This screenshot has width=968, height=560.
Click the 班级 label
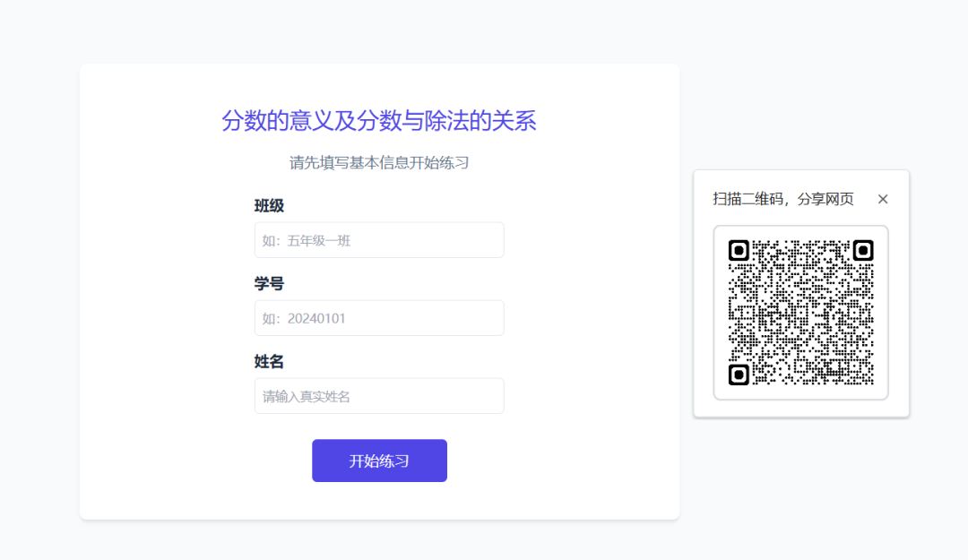[269, 205]
